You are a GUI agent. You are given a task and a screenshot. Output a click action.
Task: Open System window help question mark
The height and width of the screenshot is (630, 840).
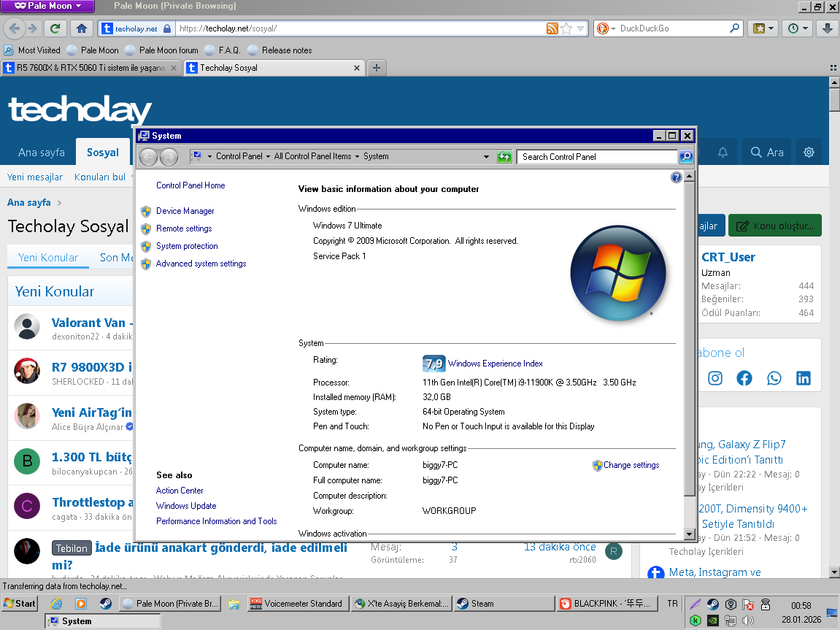[x=676, y=177]
